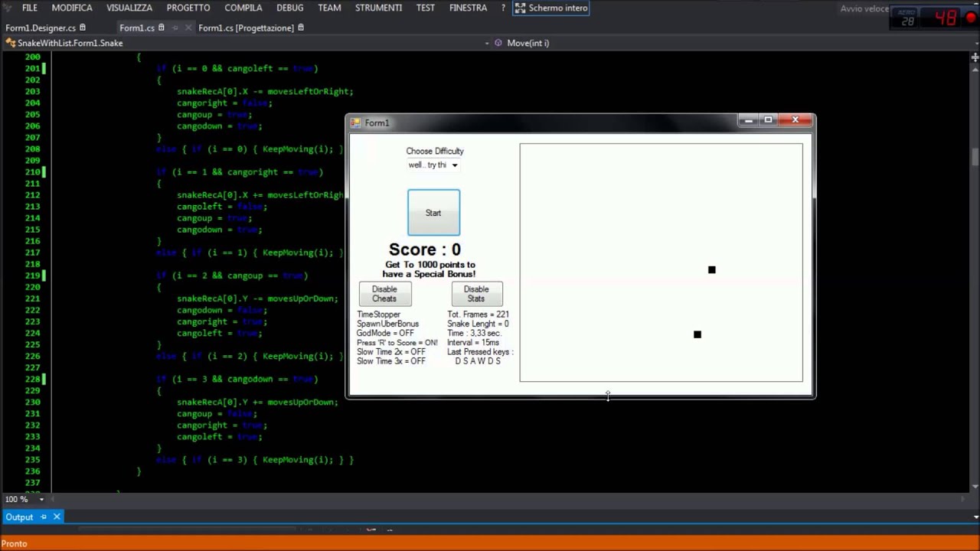Open the Choose Difficulty dropdown
980x551 pixels.
[x=454, y=165]
